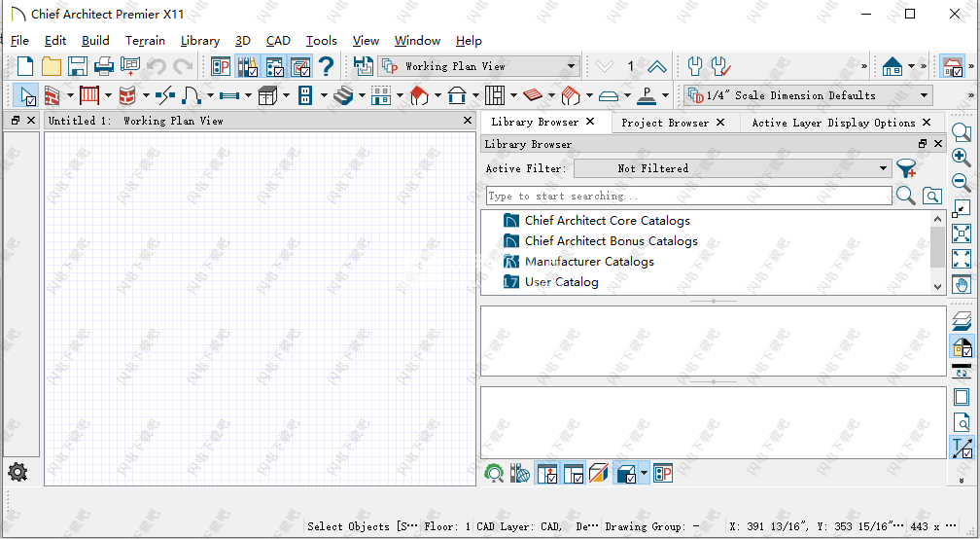Select the Window tool icon
The height and width of the screenshot is (539, 980).
coord(229,95)
